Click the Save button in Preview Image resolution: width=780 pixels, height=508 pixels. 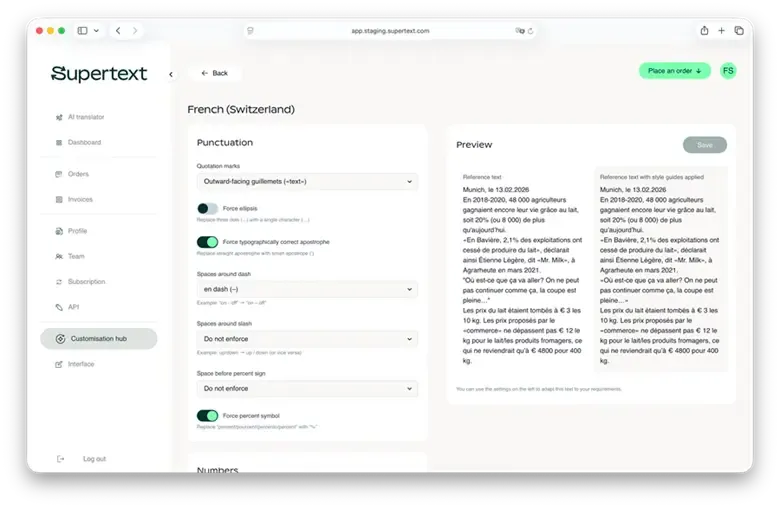[x=705, y=145]
